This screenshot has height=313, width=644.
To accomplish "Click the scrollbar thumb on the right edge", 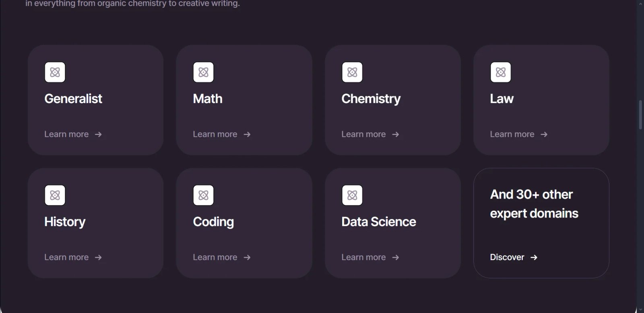I will coord(640,114).
